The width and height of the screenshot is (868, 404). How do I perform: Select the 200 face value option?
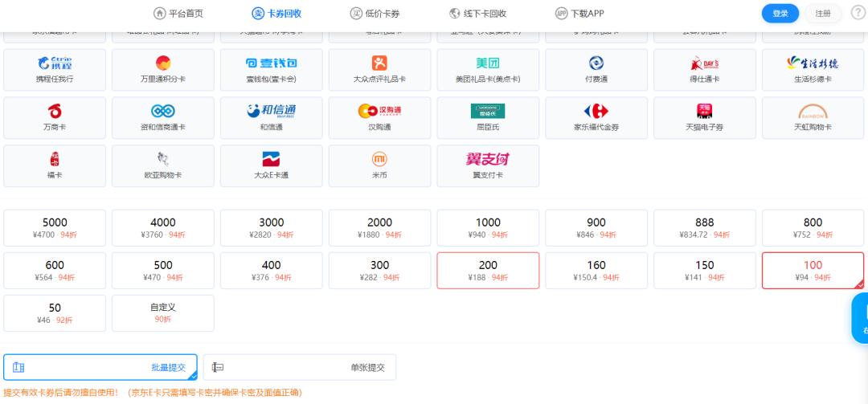[x=488, y=271]
